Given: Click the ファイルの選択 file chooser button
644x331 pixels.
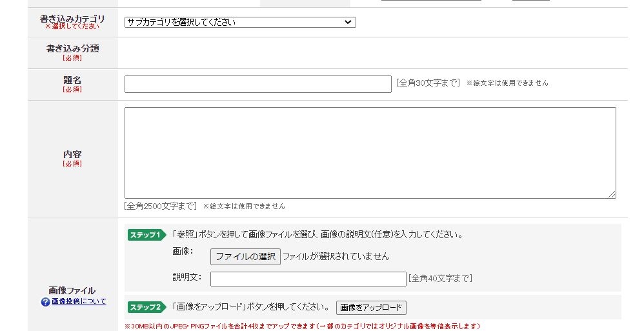Looking at the screenshot, I should click(245, 257).
